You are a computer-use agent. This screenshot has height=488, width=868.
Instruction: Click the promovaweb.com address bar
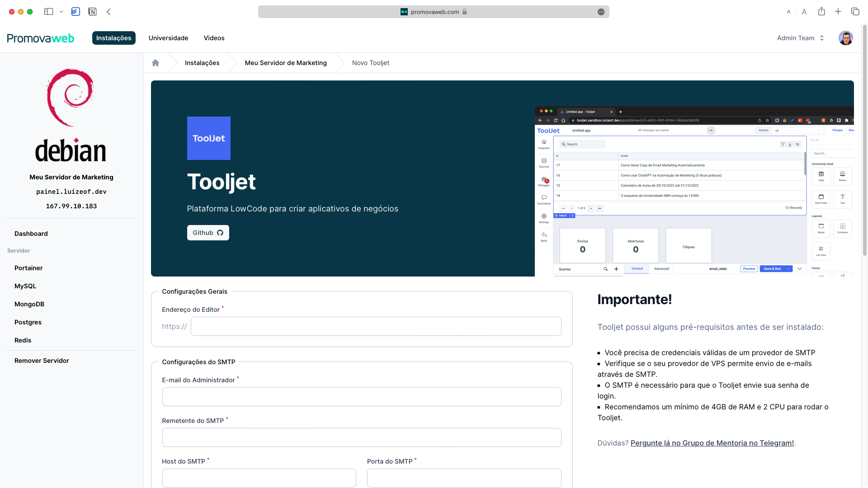coord(434,12)
